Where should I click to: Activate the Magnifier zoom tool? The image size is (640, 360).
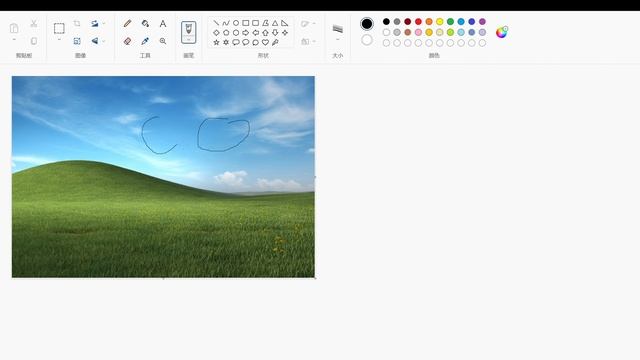pos(163,41)
